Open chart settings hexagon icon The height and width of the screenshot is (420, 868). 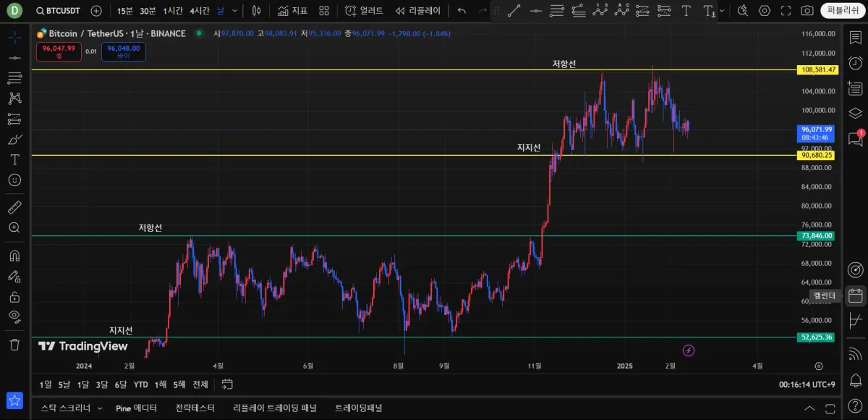coord(765,11)
